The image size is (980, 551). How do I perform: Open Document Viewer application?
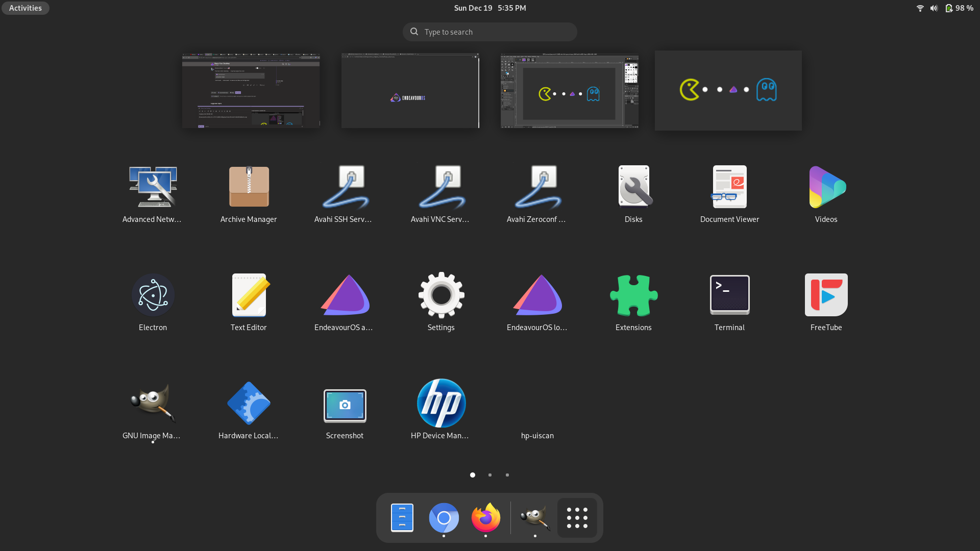point(729,187)
